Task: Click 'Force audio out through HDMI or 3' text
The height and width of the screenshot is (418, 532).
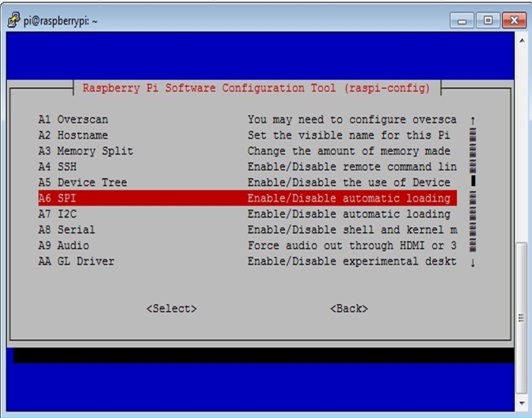Action: (351, 245)
